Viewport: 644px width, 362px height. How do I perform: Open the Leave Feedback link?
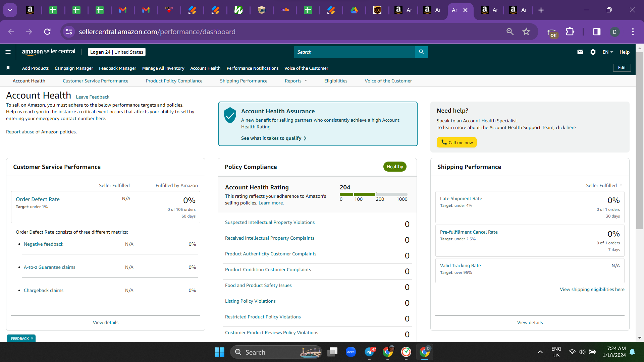click(x=93, y=97)
